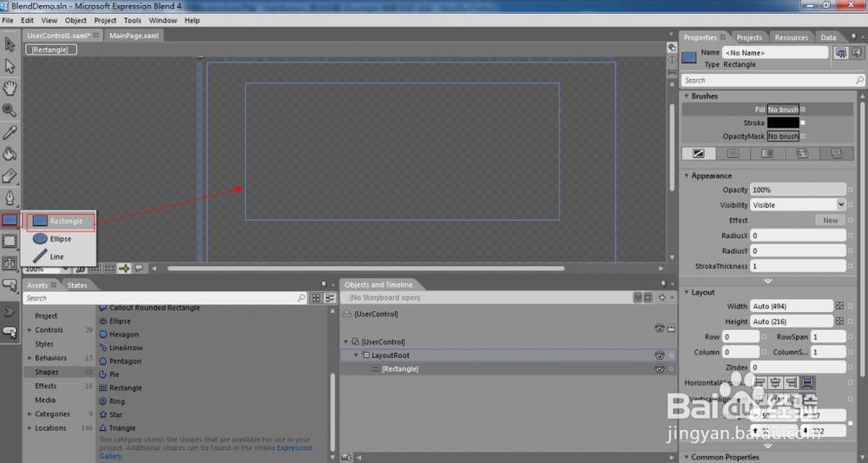Image resolution: width=868 pixels, height=463 pixels.
Task: Select the Button control tool
Action: coord(10,285)
